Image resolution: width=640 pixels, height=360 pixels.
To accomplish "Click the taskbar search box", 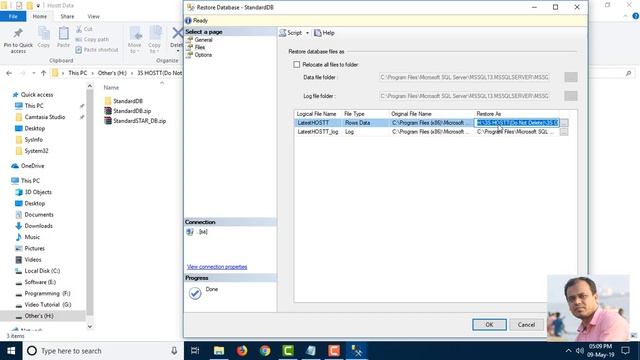I will [x=103, y=351].
